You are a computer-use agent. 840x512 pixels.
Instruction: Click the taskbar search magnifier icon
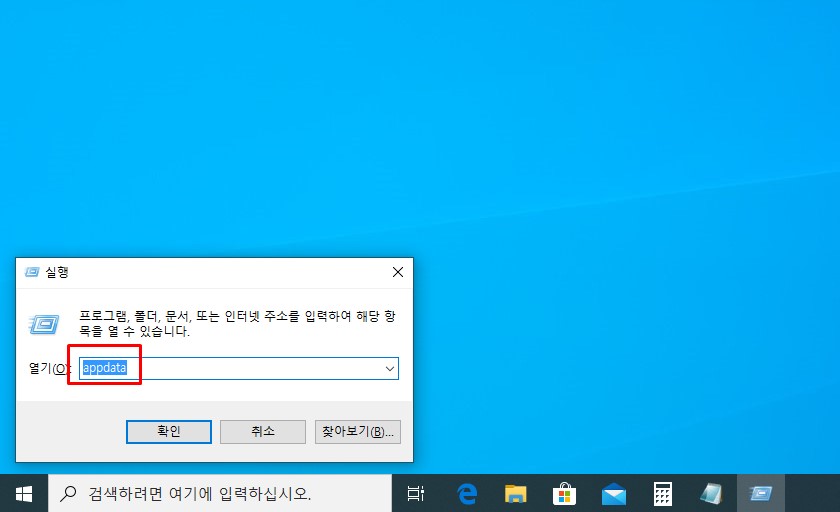pos(68,493)
